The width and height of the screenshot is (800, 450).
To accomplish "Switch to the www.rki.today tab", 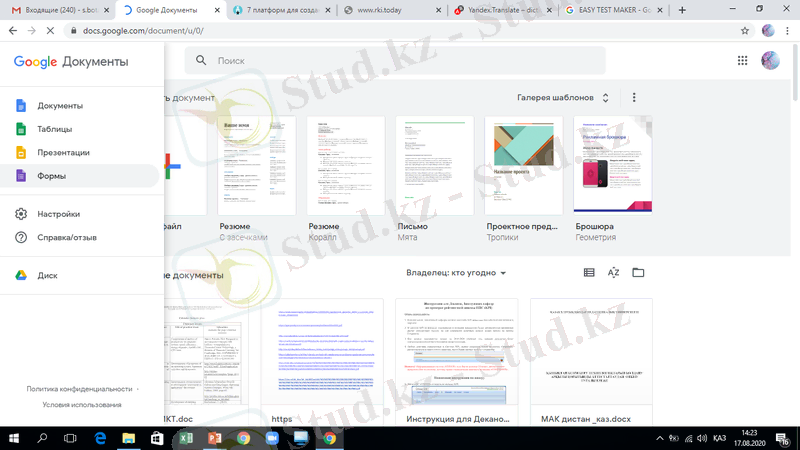I will coord(391,10).
